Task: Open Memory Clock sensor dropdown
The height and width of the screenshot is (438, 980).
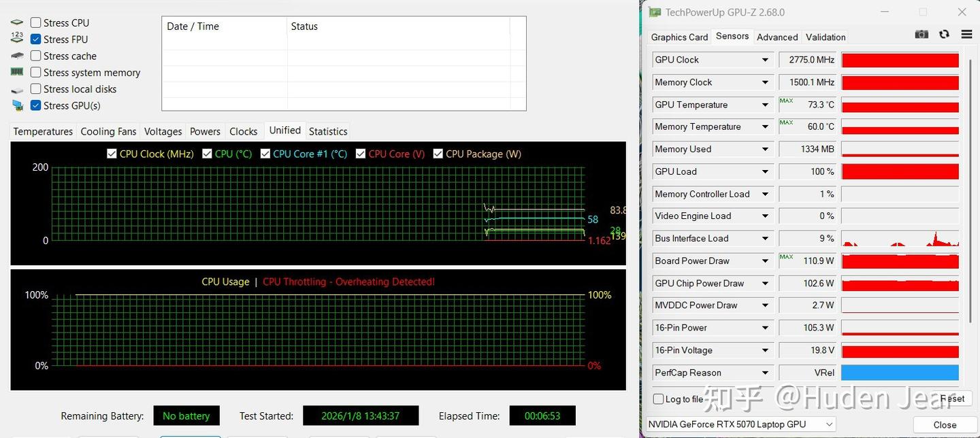Action: pos(766,82)
